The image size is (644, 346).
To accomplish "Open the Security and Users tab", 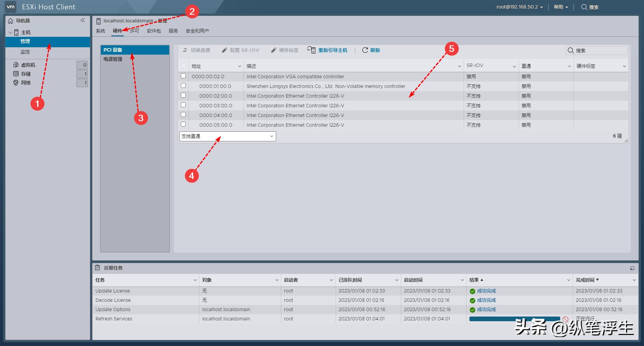I will click(197, 31).
